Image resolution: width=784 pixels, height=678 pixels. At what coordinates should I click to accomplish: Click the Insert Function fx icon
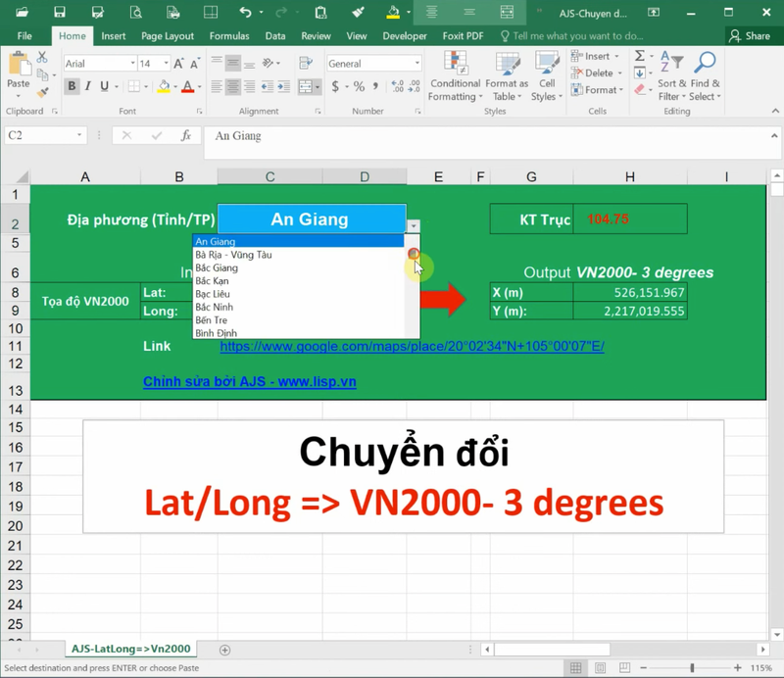tap(186, 135)
